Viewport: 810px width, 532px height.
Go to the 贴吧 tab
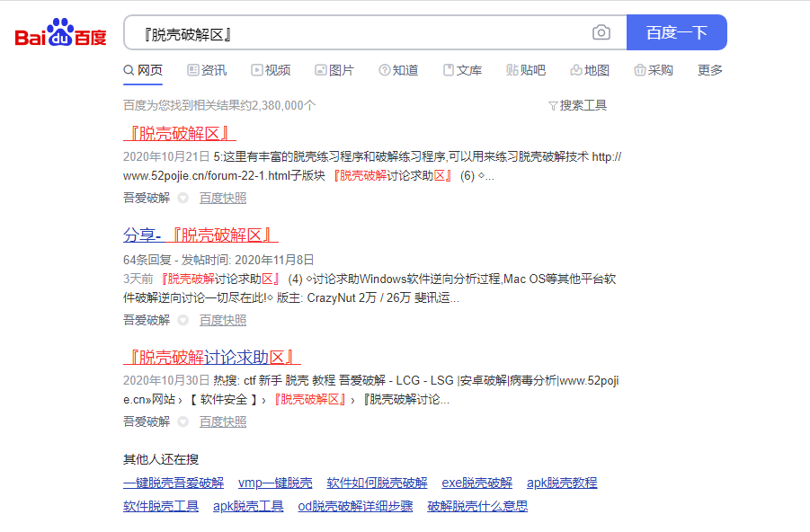pos(526,70)
